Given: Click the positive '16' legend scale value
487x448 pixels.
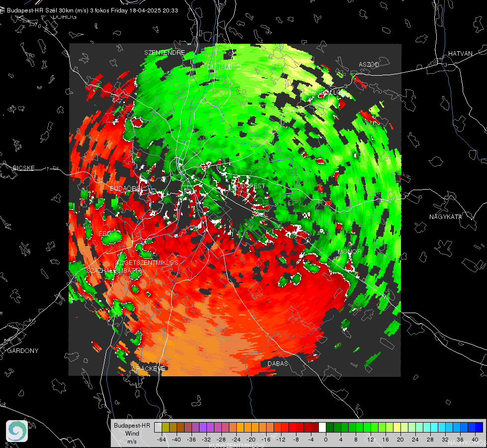Looking at the screenshot, I should click(x=386, y=440).
